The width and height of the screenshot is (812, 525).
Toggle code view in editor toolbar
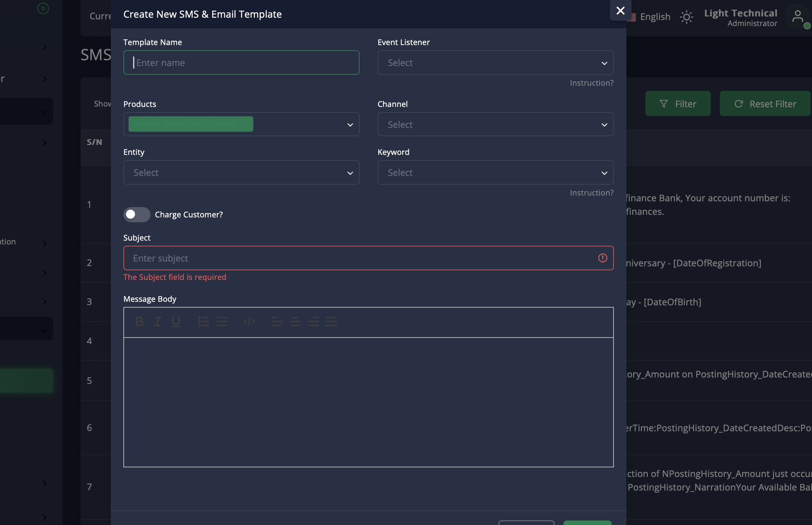[x=249, y=321]
